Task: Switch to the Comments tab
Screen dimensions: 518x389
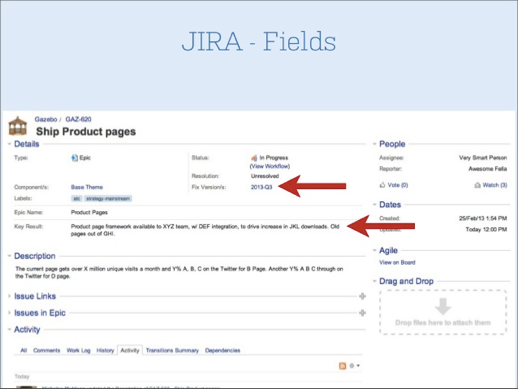Action: [x=47, y=350]
